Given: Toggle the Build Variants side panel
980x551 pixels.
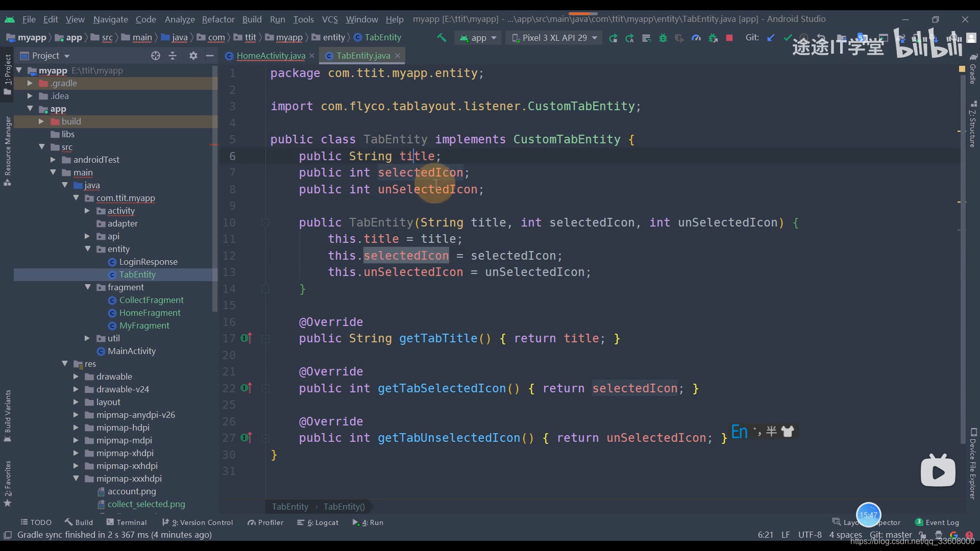Looking at the screenshot, I should coord(7,416).
